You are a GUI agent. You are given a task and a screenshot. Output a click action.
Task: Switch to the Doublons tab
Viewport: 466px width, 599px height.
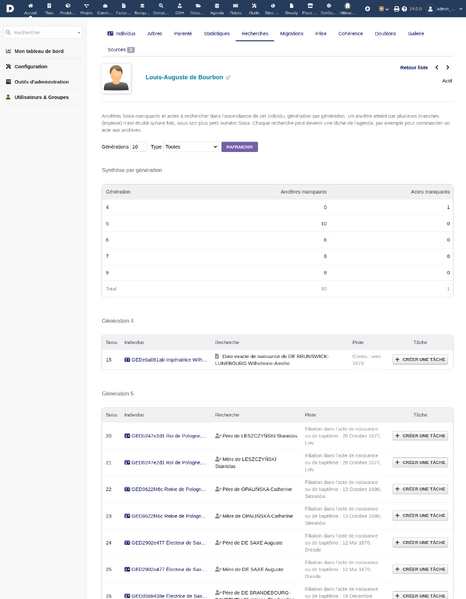[x=385, y=34]
